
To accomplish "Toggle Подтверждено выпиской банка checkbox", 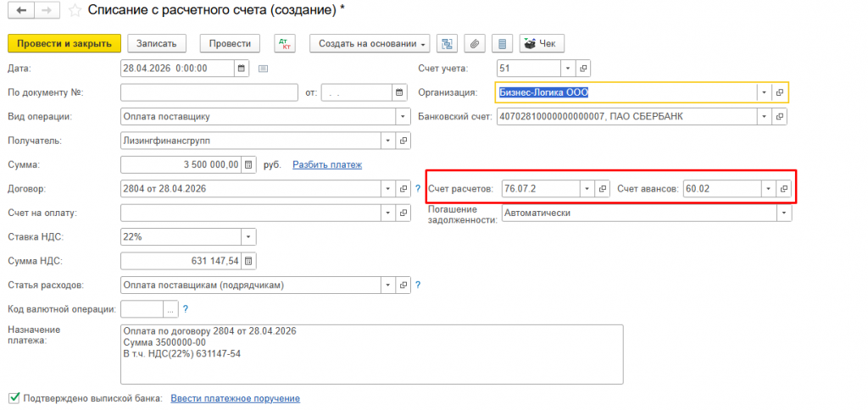I will (x=14, y=398).
